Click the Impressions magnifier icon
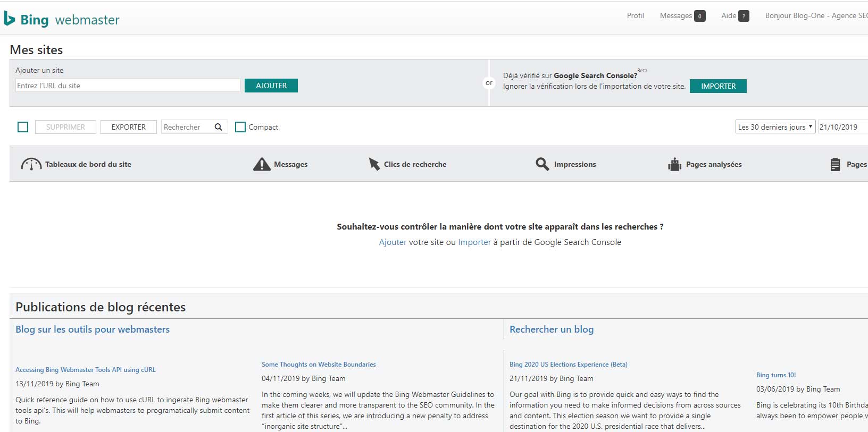 tap(542, 164)
